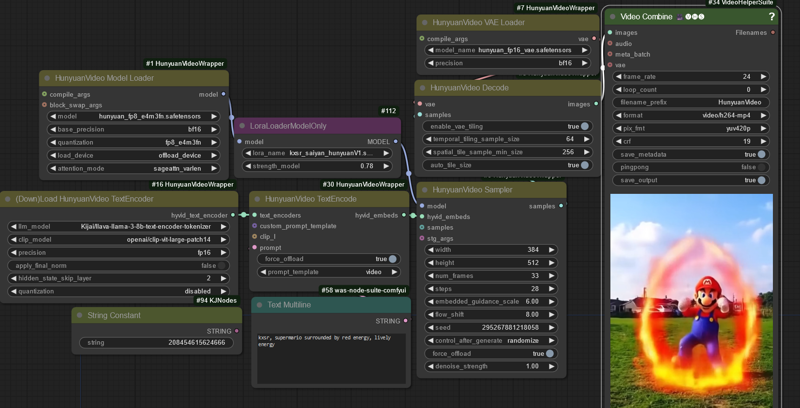Click the block_swap_args input socket
The width and height of the screenshot is (800, 408).
(44, 105)
